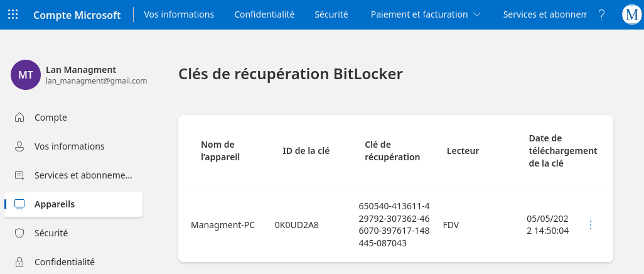Open Services et abonnements top menu
Image resolution: width=644 pixels, height=274 pixels.
click(x=545, y=14)
